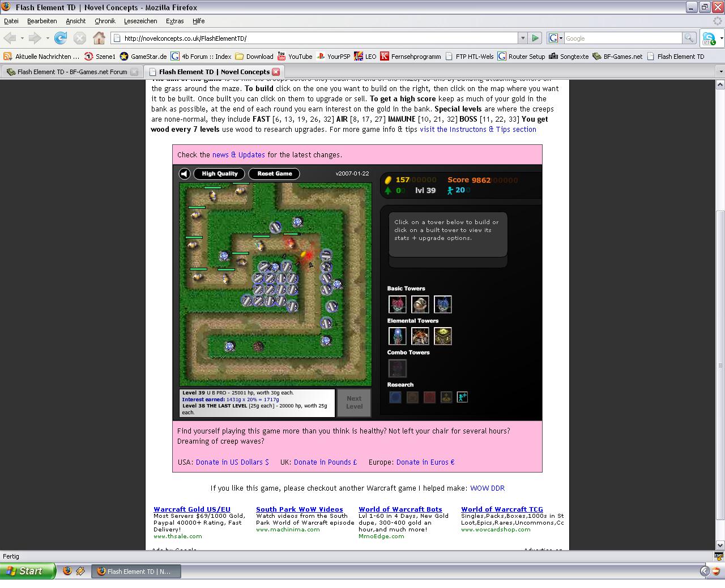The height and width of the screenshot is (588, 725).
Task: Click Donate in Euros link
Action: pyautogui.click(x=425, y=462)
